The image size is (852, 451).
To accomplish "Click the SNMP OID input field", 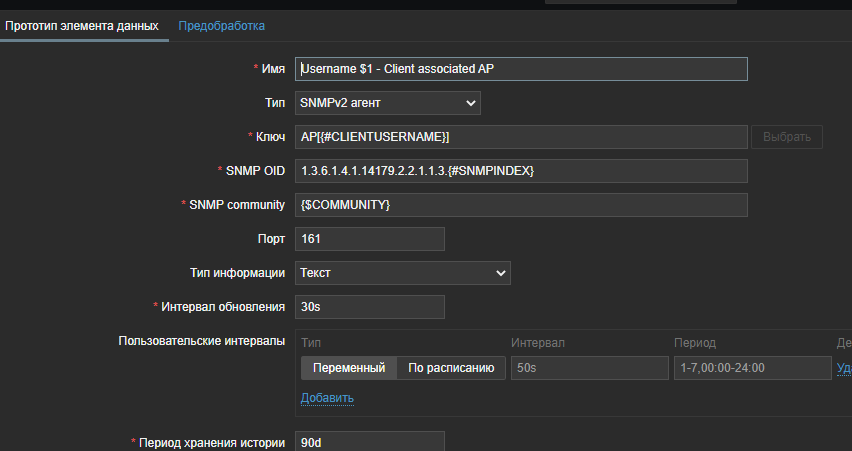I will [521, 171].
